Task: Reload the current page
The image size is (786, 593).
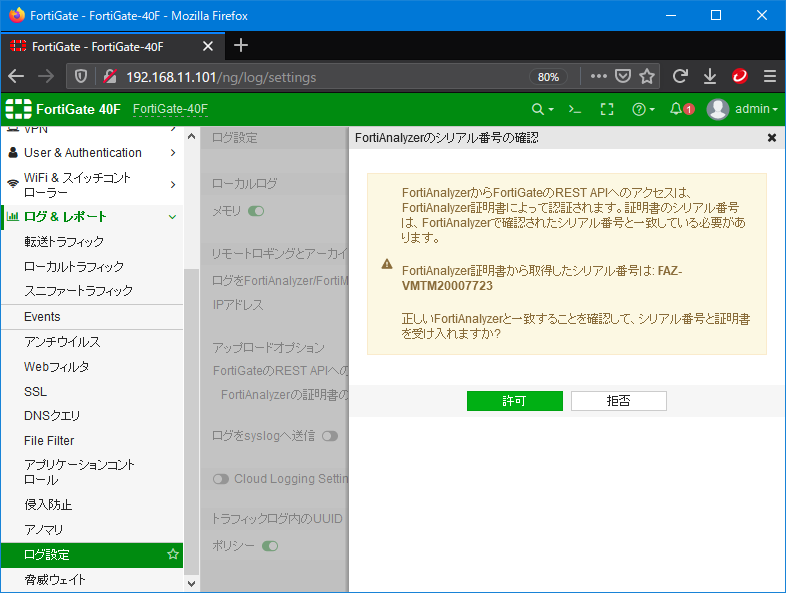Action: [680, 77]
